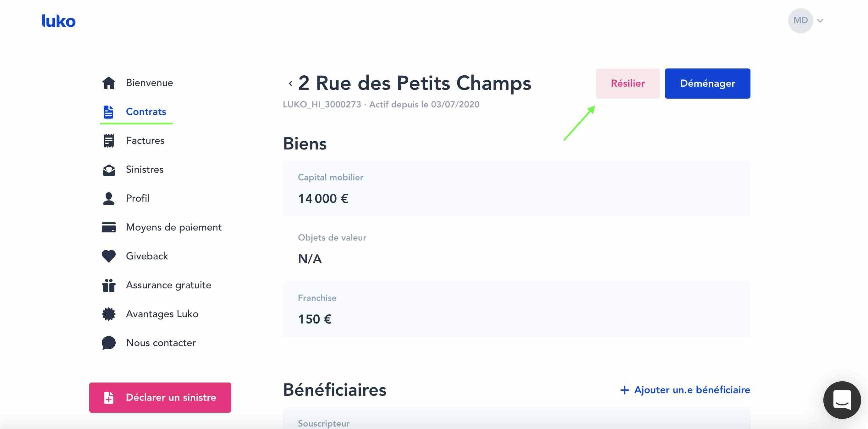Click the luko logo
868x429 pixels.
point(58,21)
